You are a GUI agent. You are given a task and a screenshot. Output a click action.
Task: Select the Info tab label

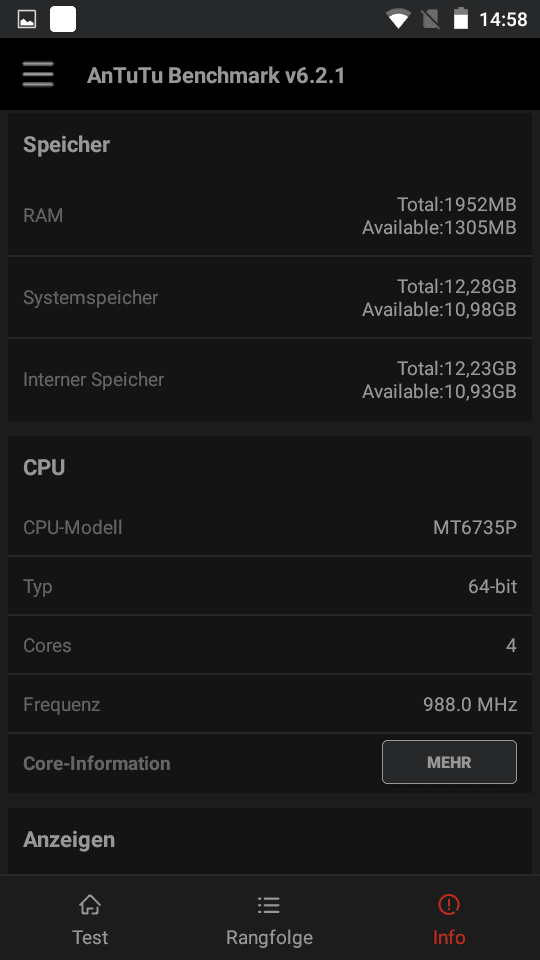449,937
